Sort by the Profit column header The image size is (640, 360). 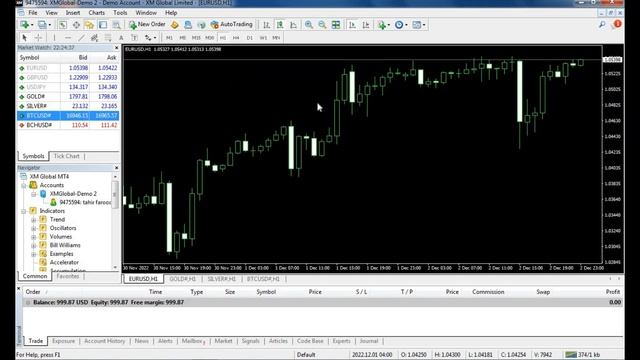(613, 292)
